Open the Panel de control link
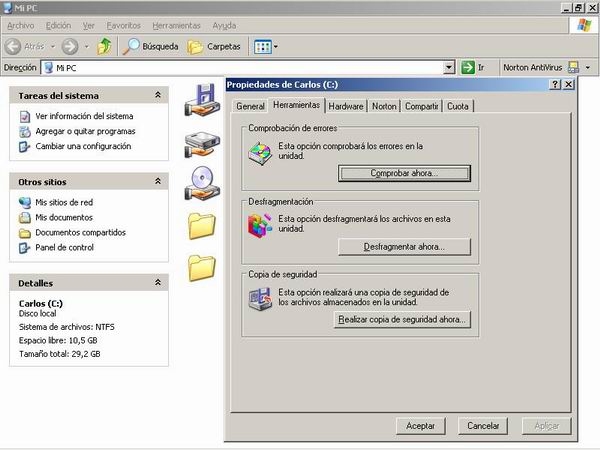Viewport: 600px width, 450px height. (64, 248)
